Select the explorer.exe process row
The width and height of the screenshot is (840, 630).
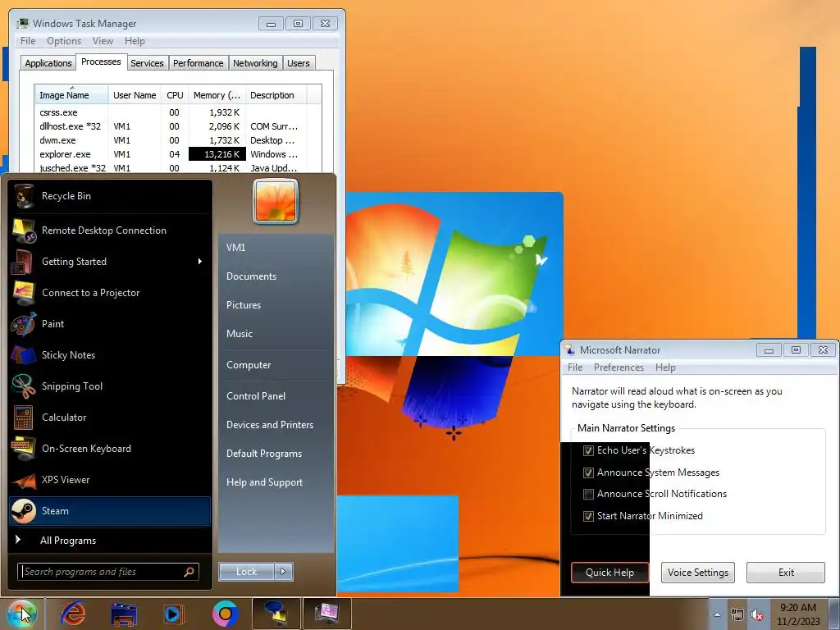pos(171,154)
